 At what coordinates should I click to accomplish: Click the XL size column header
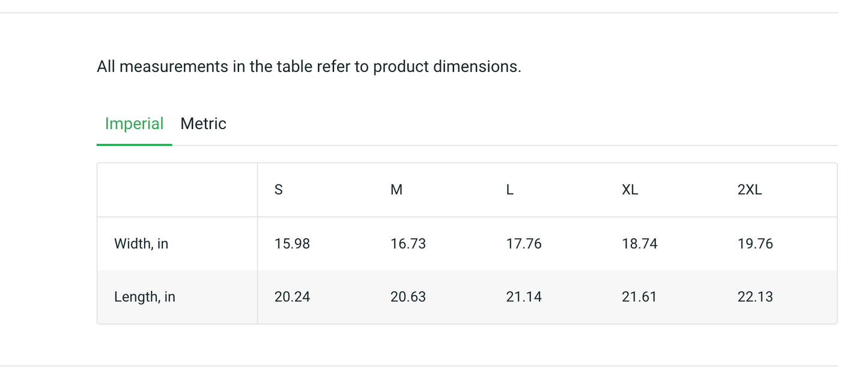[630, 190]
